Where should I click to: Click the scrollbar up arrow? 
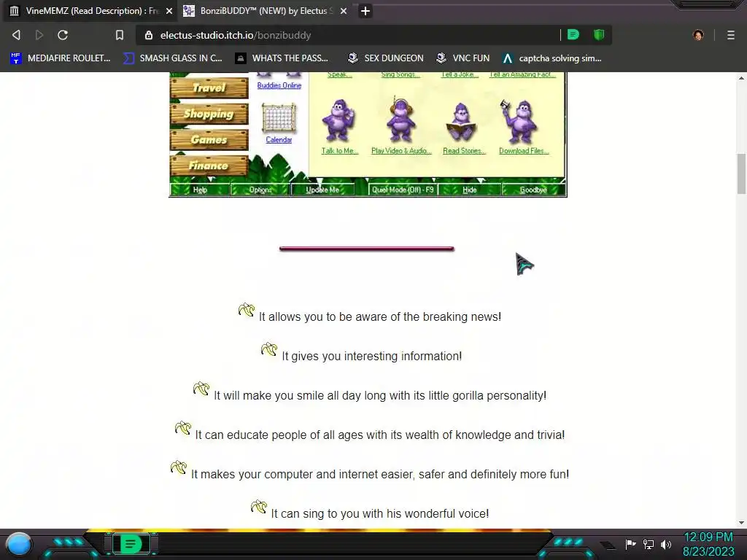pos(741,77)
